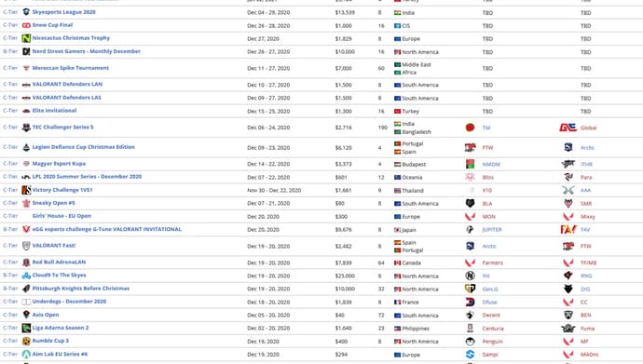
Task: Click the Skyesports League 2020 tournament icon
Action: click(26, 12)
